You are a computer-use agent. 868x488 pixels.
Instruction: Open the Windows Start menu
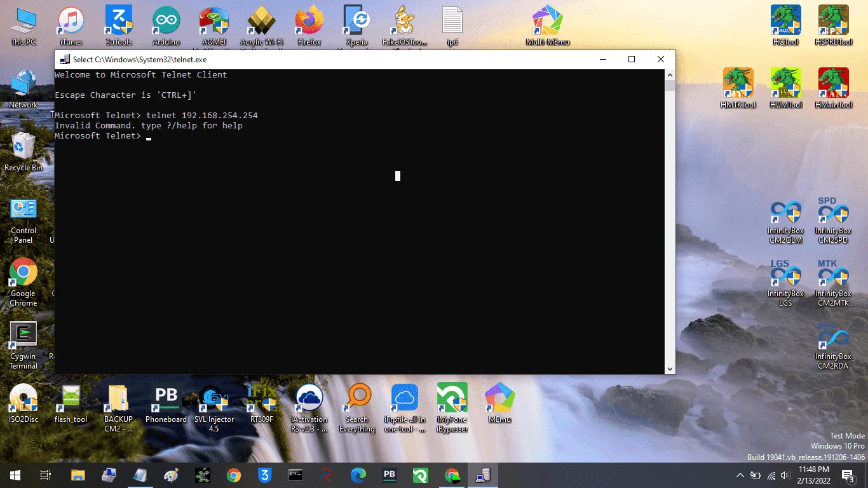pyautogui.click(x=15, y=475)
